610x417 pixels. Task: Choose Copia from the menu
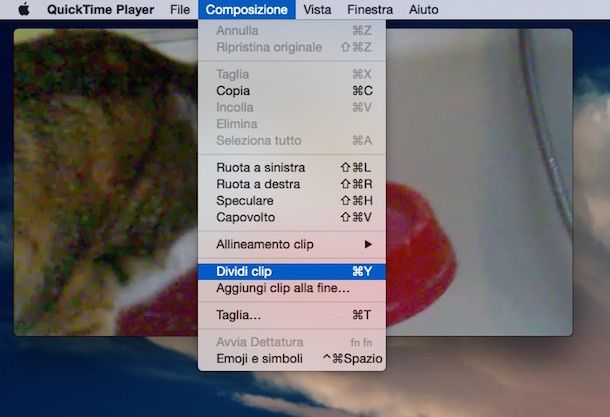pos(292,91)
